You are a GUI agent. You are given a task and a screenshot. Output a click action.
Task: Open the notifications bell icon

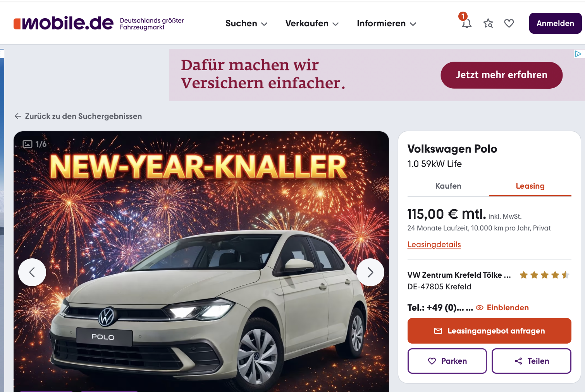coord(466,24)
